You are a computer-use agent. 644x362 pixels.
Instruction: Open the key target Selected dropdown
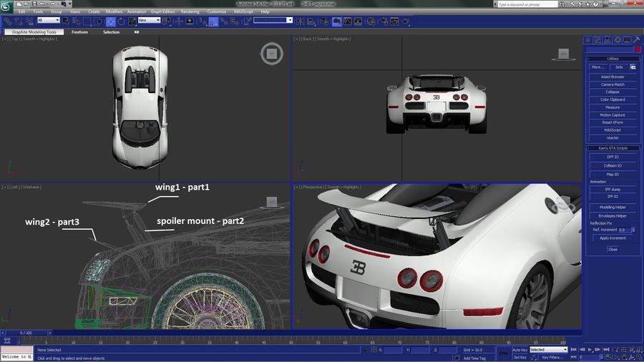548,350
